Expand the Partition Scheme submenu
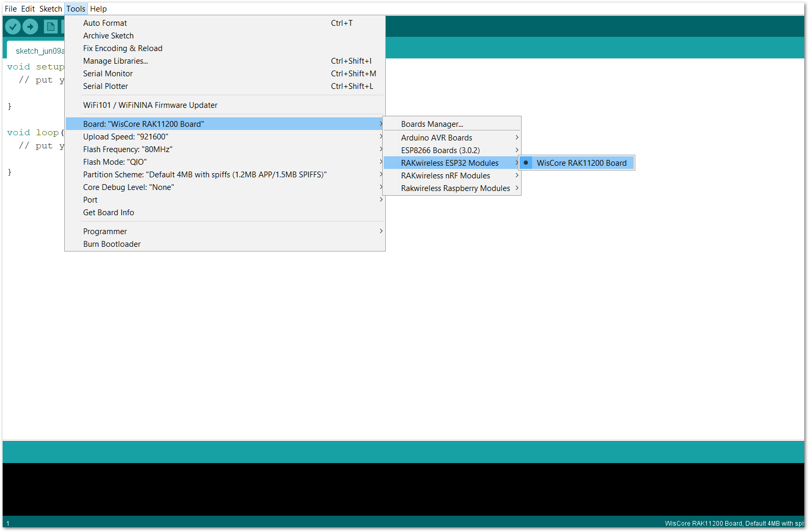The image size is (809, 532). (225, 175)
